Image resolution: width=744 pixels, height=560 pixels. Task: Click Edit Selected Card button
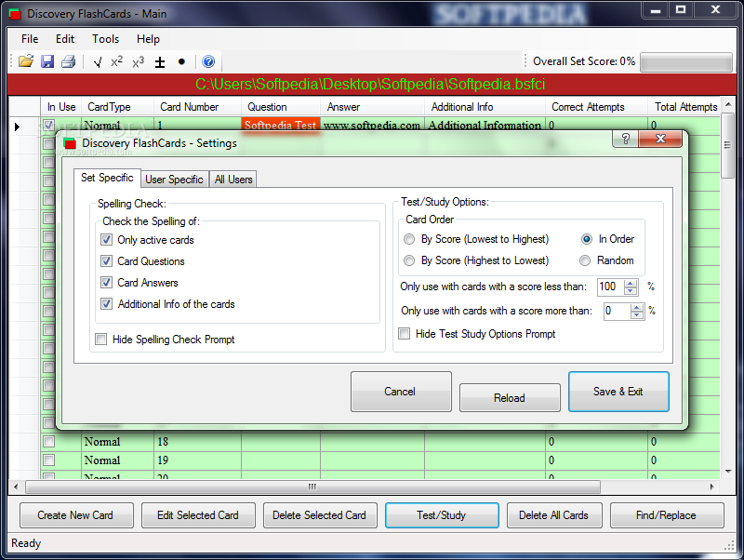click(x=198, y=515)
